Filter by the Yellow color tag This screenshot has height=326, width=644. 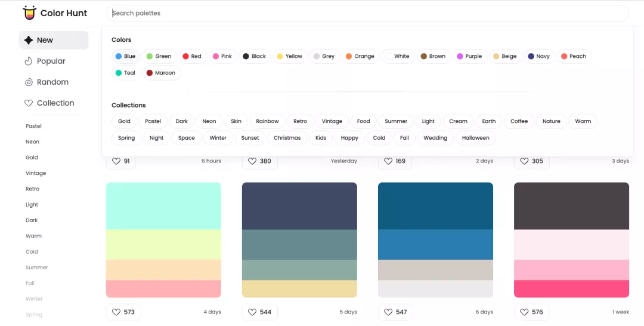point(290,56)
